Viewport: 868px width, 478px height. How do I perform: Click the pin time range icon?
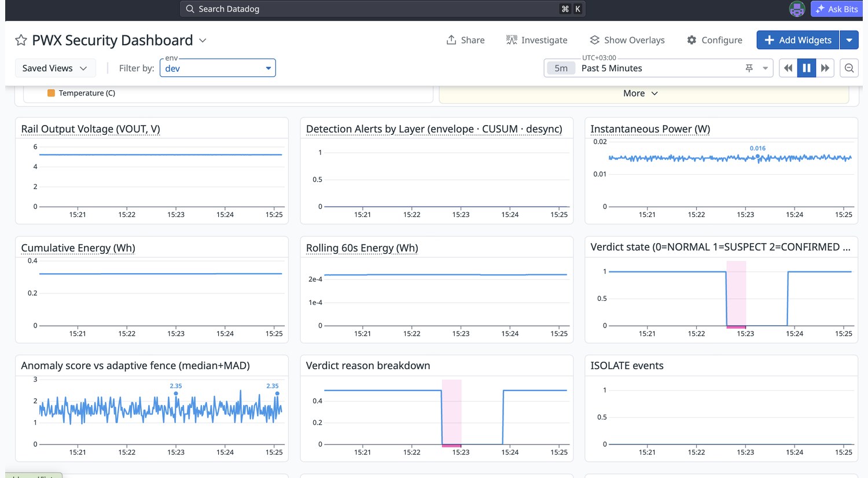749,68
